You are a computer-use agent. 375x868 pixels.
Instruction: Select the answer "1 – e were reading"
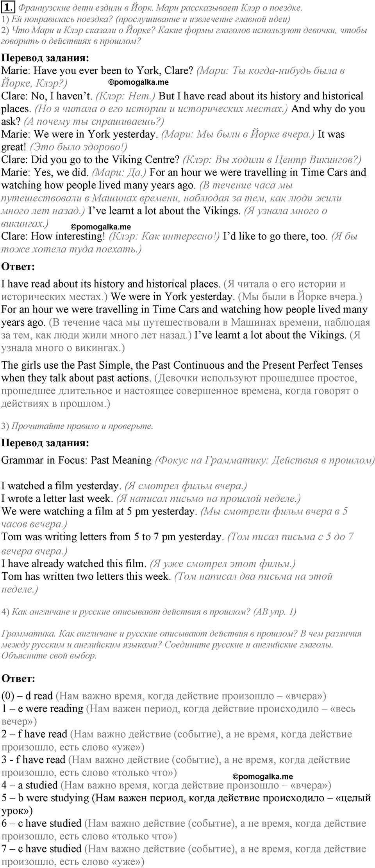click(42, 708)
